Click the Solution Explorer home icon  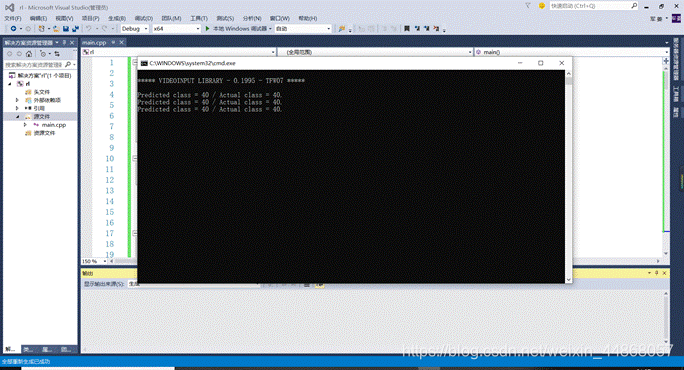(x=29, y=54)
